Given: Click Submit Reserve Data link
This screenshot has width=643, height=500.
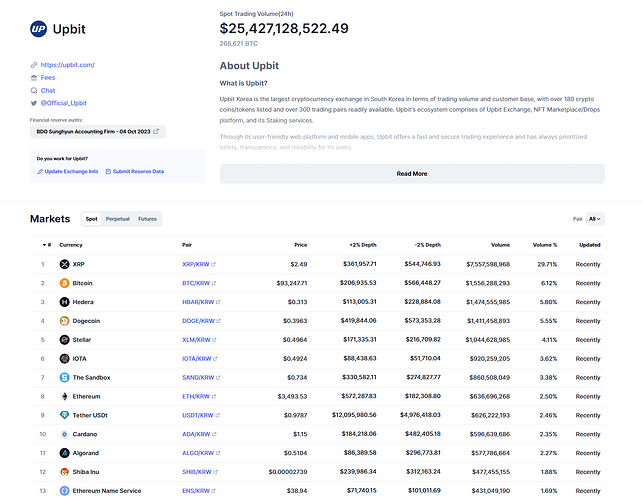Looking at the screenshot, I should coord(135,171).
